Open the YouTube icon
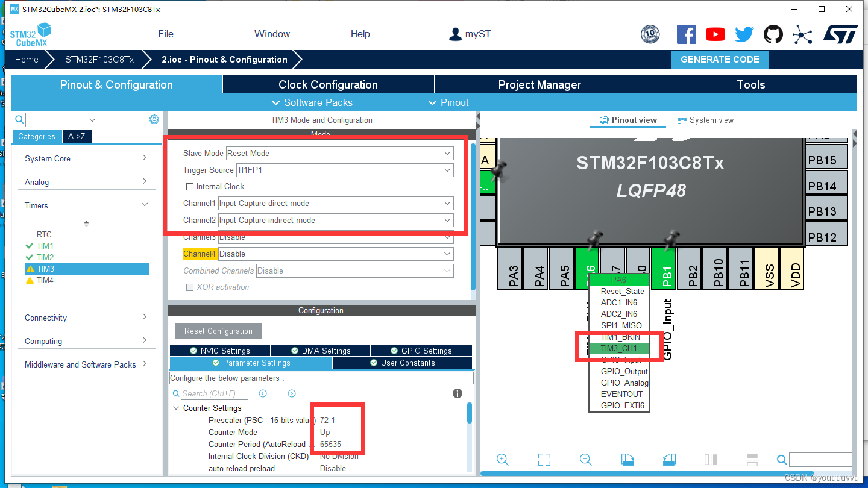Image resolution: width=868 pixels, height=488 pixels. pos(715,34)
